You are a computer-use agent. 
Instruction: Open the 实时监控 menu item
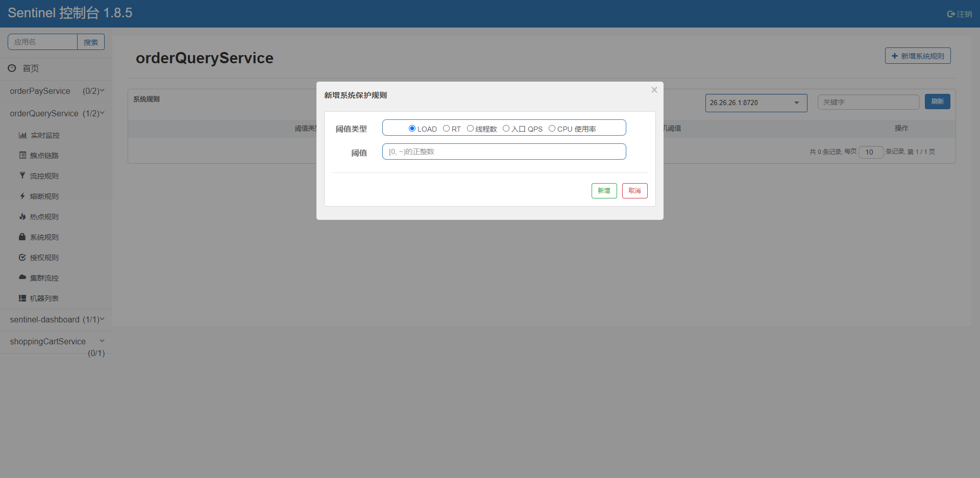pos(45,135)
